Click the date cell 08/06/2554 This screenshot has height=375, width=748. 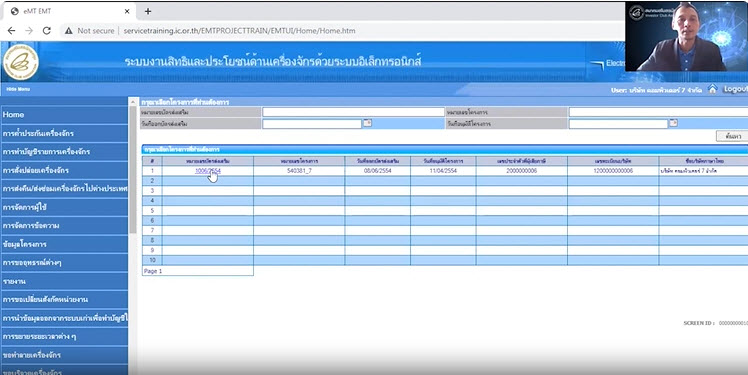pyautogui.click(x=378, y=171)
